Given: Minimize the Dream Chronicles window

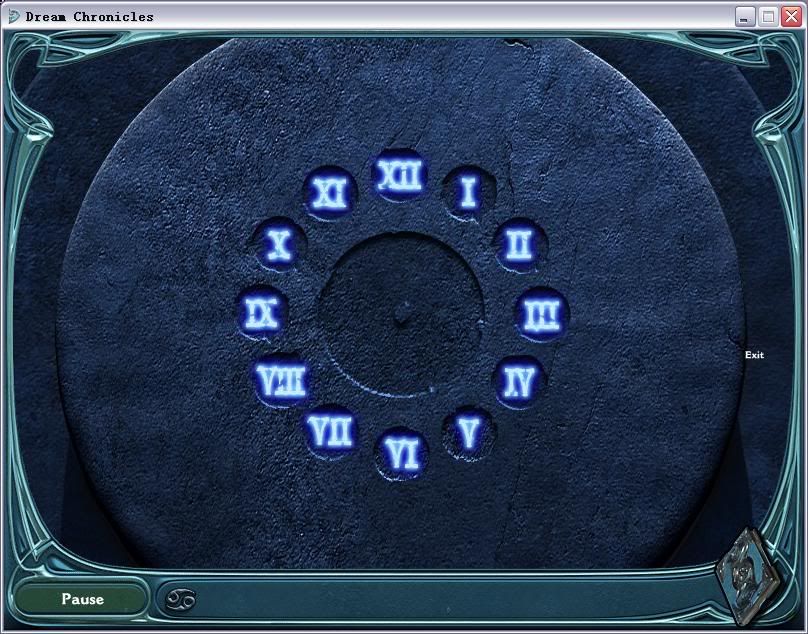Looking at the screenshot, I should point(745,16).
